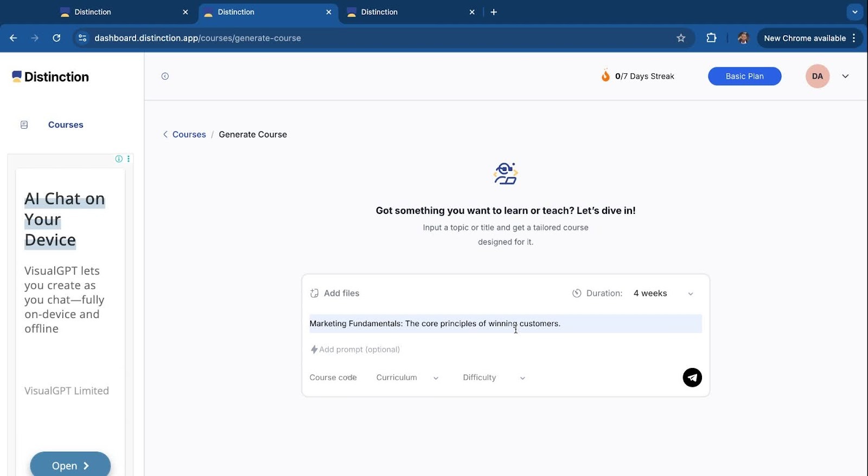Expand the account menu chevron
The image size is (868, 476).
click(x=845, y=77)
